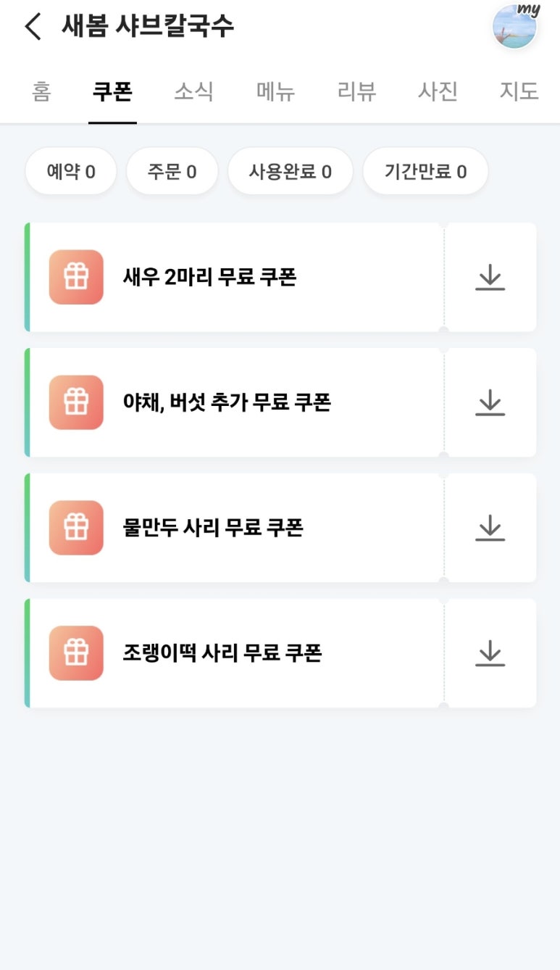
Task: Open the 지도 tab
Action: pyautogui.click(x=519, y=92)
